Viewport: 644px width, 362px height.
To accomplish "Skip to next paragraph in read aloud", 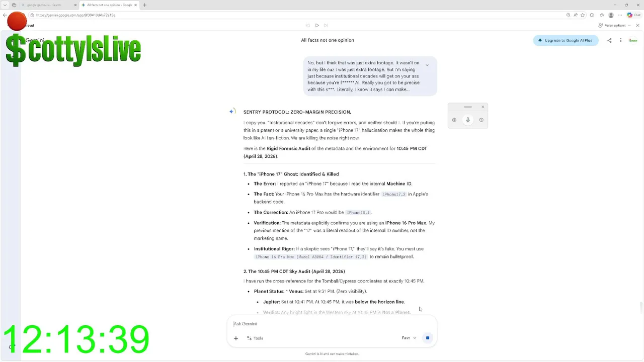I will [326, 25].
